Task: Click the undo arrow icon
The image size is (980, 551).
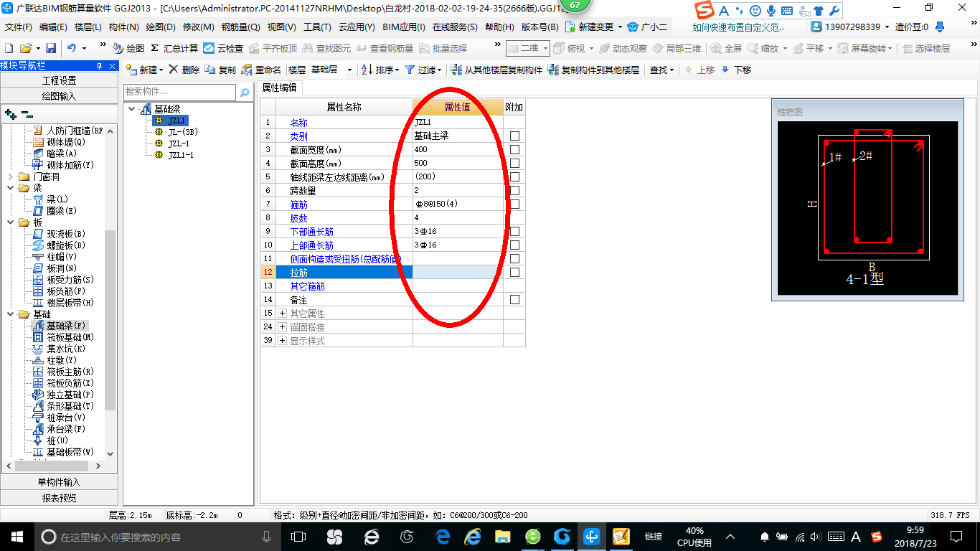Action: click(72, 48)
